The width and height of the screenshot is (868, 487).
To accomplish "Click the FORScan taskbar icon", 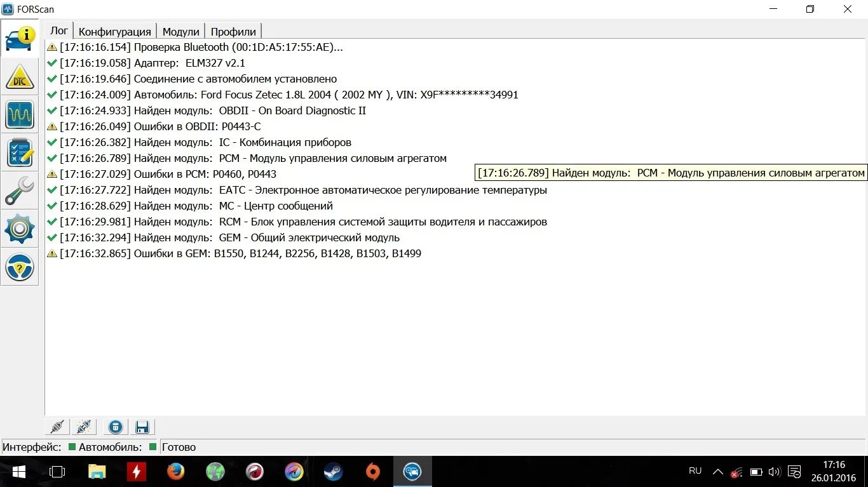I will [x=412, y=472].
